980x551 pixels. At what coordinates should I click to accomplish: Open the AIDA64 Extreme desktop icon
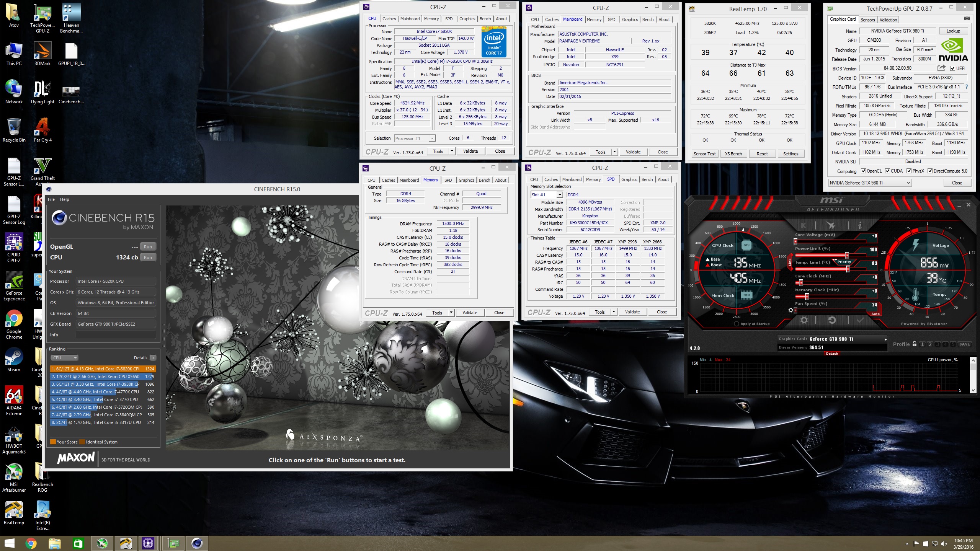point(14,401)
